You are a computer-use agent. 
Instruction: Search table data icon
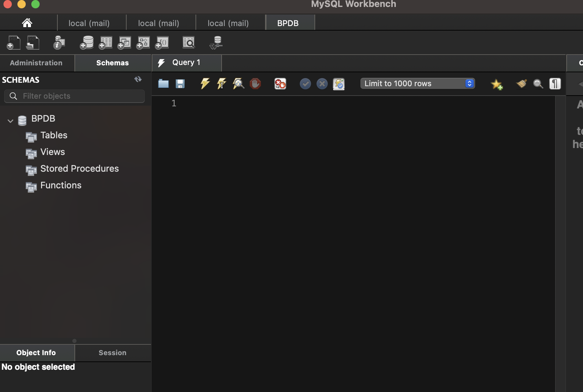(x=189, y=43)
